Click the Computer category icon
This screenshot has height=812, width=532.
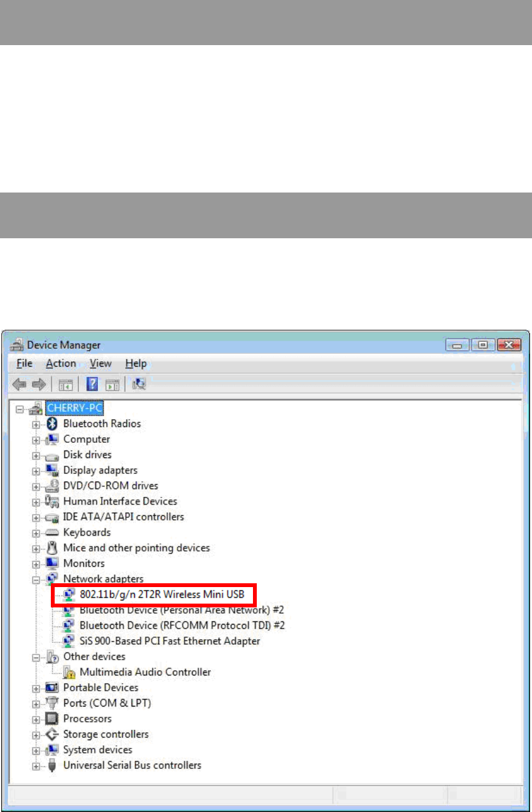(52, 439)
